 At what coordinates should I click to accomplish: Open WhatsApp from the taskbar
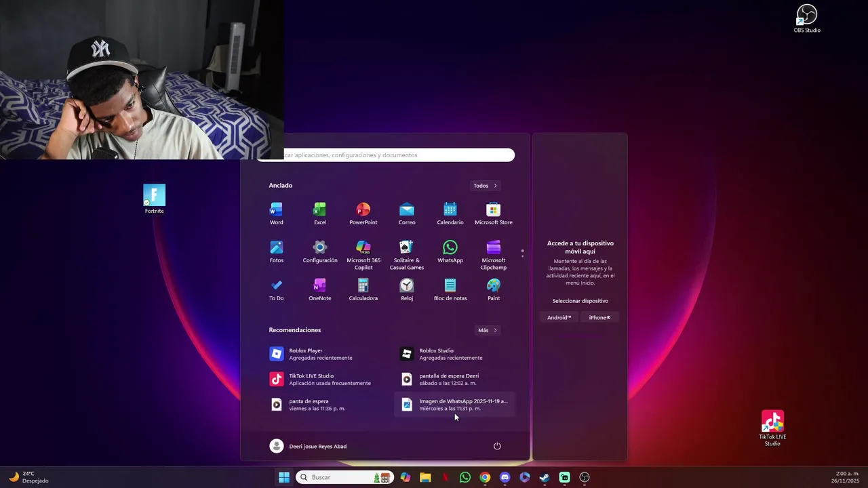pos(465,477)
